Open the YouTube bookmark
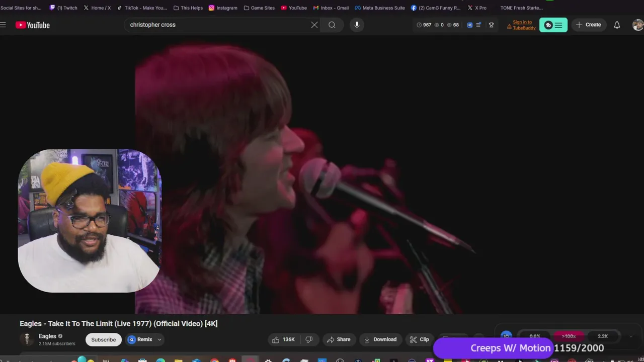The height and width of the screenshot is (362, 644). point(294,8)
